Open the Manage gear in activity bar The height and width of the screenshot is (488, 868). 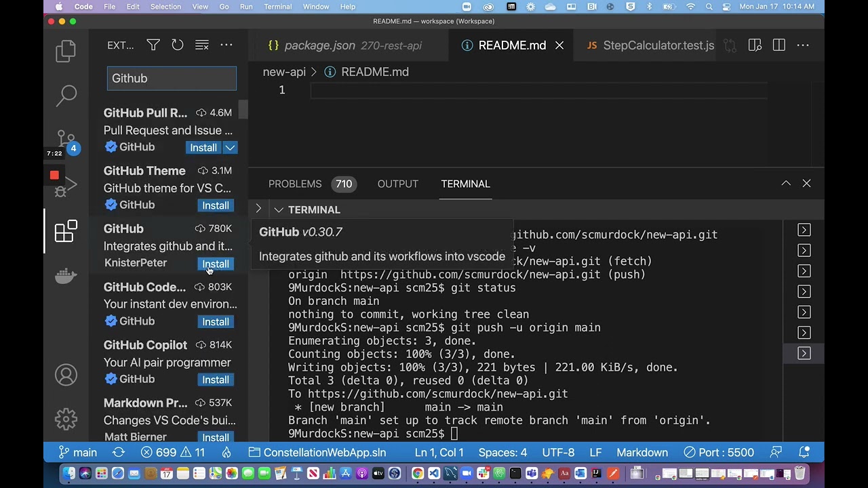(x=66, y=419)
